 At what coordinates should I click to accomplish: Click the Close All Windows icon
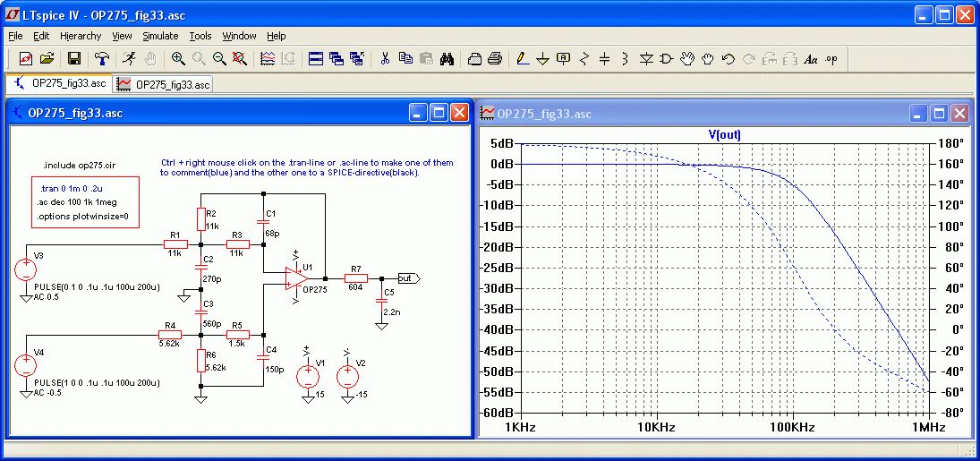click(x=357, y=59)
